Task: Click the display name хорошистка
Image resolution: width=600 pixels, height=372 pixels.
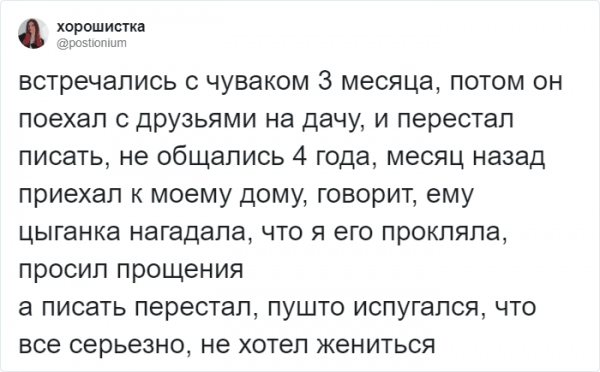Action: coord(101,27)
